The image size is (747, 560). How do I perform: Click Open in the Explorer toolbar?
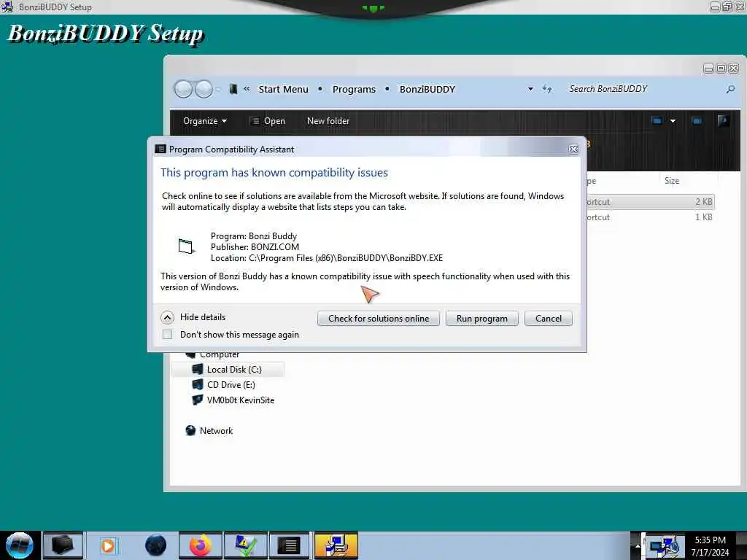point(268,121)
